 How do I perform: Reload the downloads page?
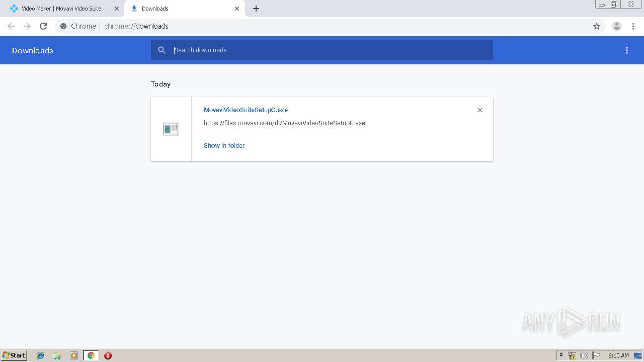[x=43, y=26]
